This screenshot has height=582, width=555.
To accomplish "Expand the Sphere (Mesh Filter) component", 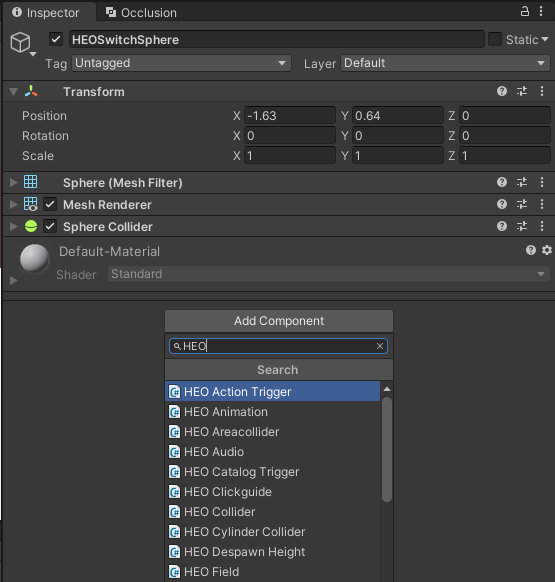I will point(14,182).
